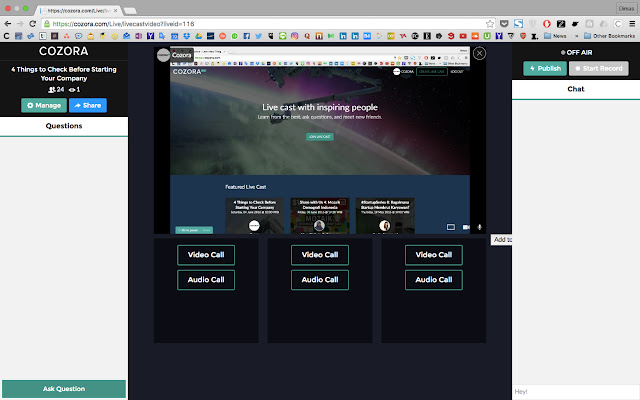Image resolution: width=640 pixels, height=400 pixels.
Task: Click the Publish button
Action: [545, 68]
